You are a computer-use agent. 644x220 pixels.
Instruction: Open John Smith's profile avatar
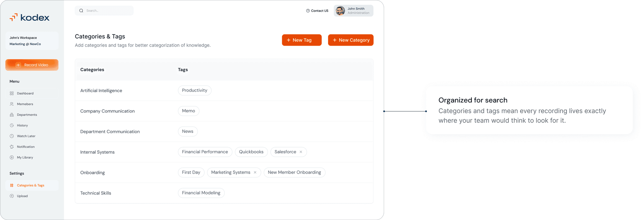point(340,11)
